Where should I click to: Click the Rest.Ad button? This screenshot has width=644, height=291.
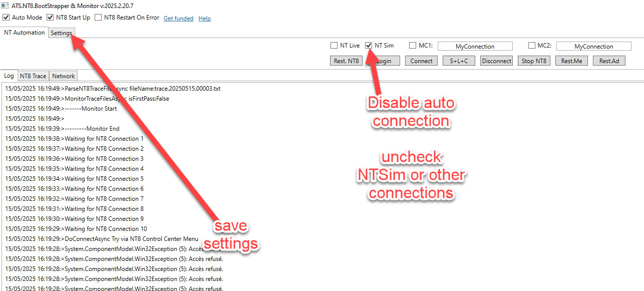point(609,61)
